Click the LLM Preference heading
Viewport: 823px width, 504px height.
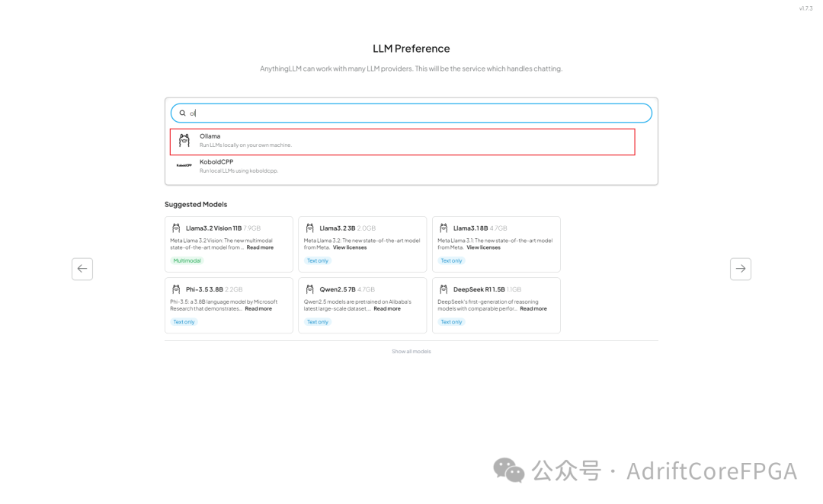(x=411, y=48)
